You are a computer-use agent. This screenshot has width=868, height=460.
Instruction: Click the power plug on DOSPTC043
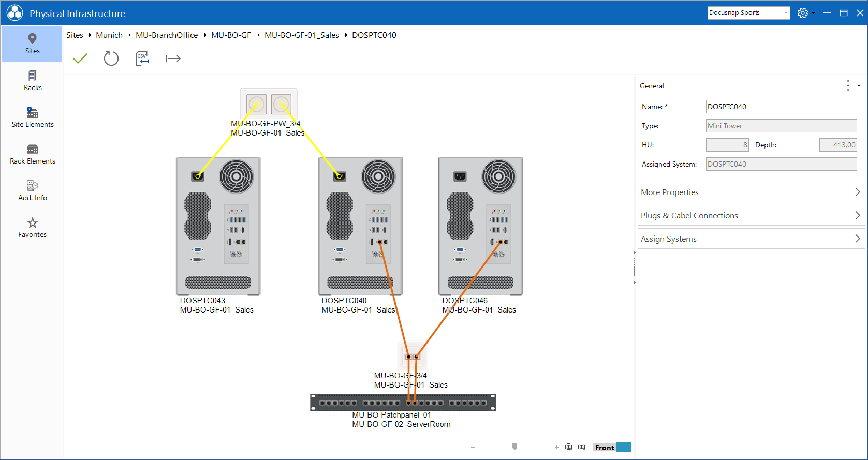tap(198, 176)
